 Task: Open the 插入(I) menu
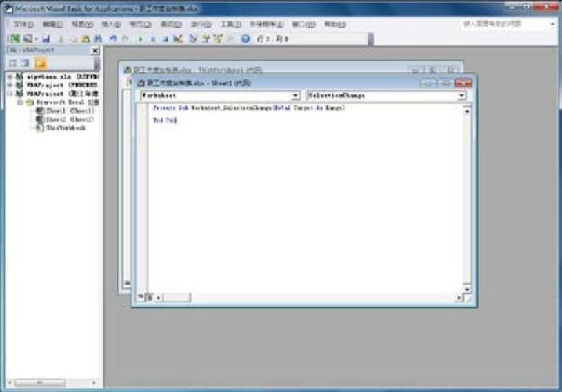pos(111,24)
